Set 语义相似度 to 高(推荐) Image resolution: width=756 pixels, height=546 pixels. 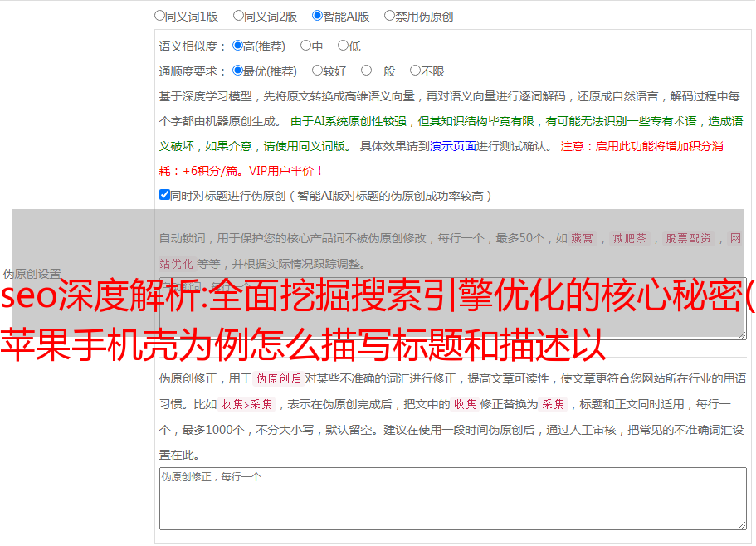click(237, 46)
